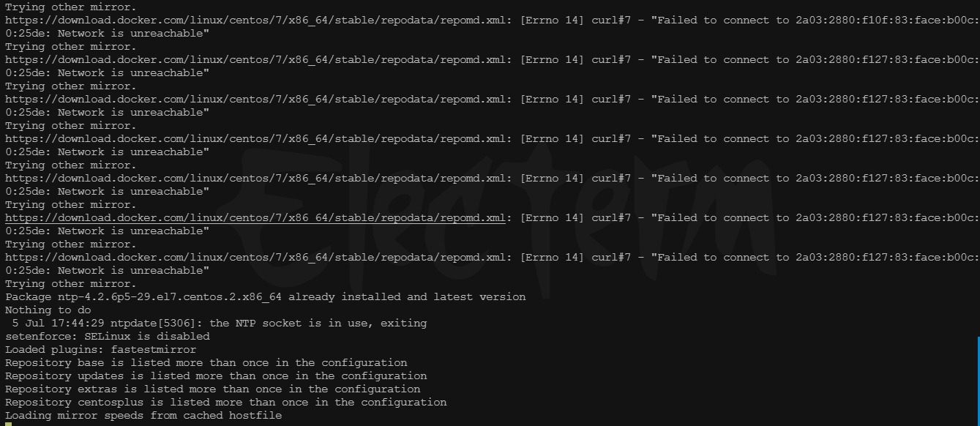Click the first 'Trying other mirror.' line at top
The height and width of the screenshot is (426, 980).
(x=71, y=7)
